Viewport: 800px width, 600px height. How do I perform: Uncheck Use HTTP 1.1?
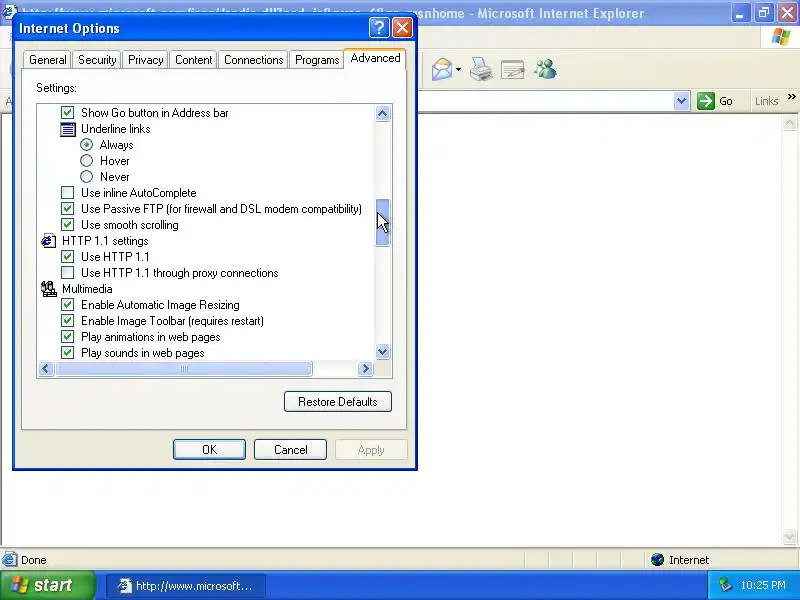point(67,257)
